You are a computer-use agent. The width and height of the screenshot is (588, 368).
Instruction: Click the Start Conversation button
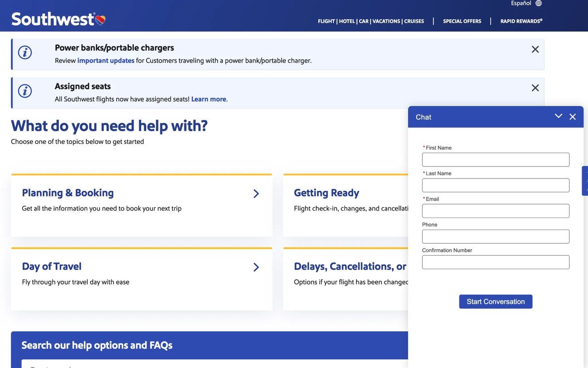pyautogui.click(x=496, y=301)
